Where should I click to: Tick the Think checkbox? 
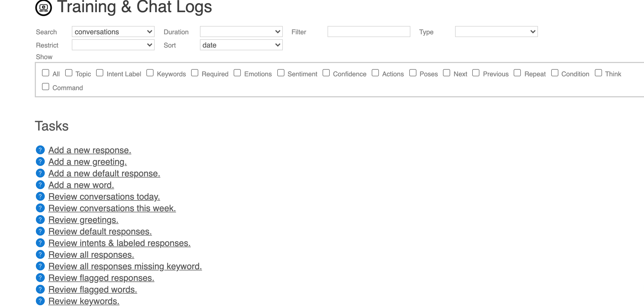tap(598, 73)
